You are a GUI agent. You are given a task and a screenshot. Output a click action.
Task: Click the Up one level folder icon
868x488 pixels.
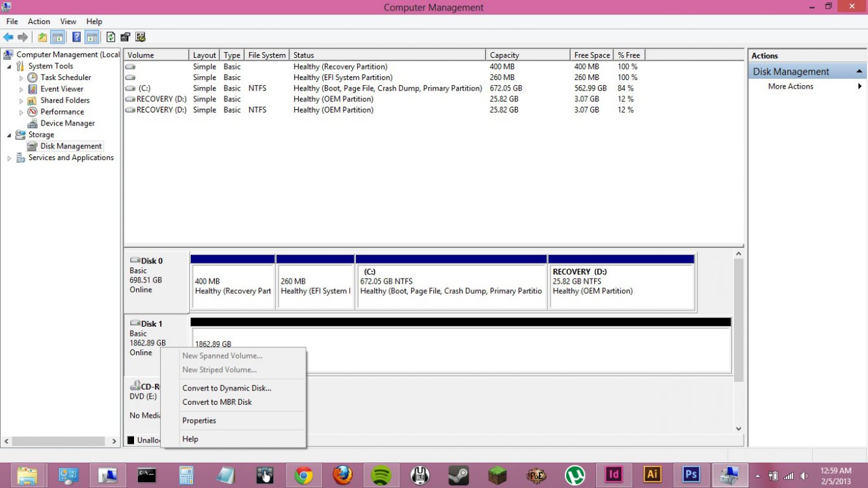(41, 36)
